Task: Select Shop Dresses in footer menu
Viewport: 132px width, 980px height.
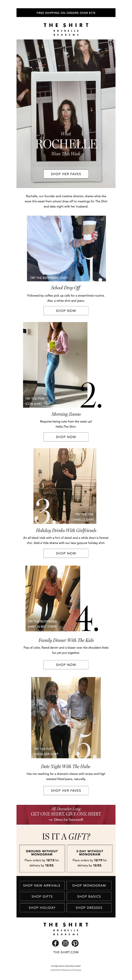Action: (x=89, y=907)
